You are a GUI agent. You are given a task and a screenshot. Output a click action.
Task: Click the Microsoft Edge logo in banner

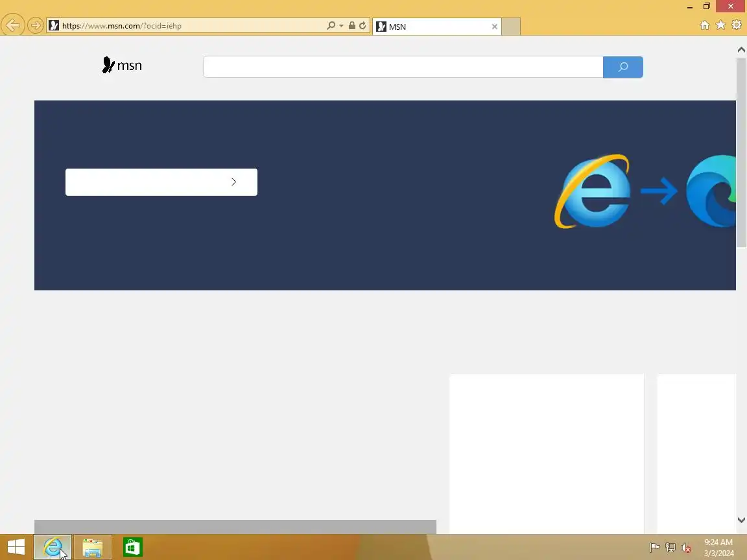711,191
